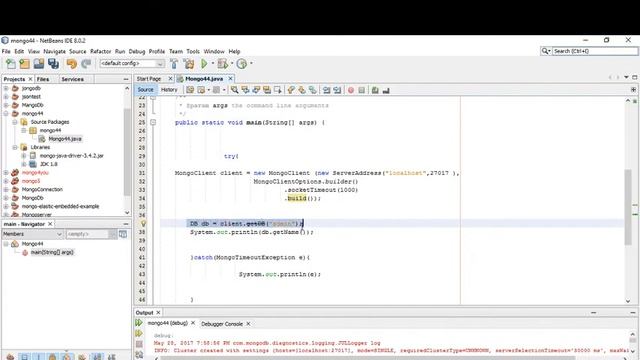Click the Find Selection magnifier icon in editor toolbar
This screenshot has width=640, height=360.
[x=235, y=90]
